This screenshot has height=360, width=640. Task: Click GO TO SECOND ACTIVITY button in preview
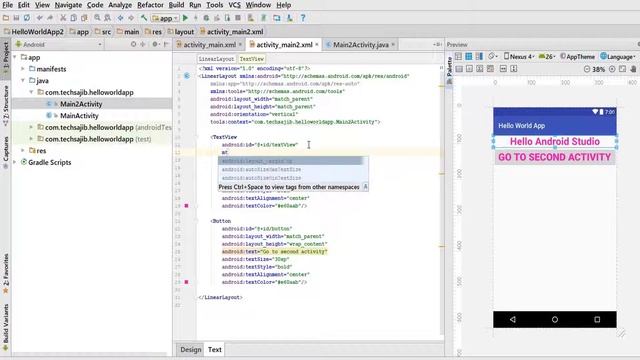555,157
